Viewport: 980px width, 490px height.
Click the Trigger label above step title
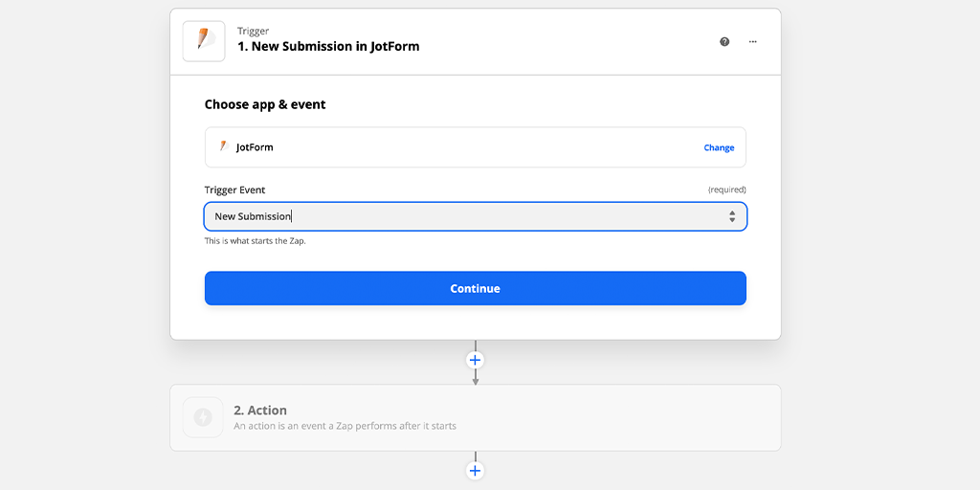pyautogui.click(x=252, y=32)
